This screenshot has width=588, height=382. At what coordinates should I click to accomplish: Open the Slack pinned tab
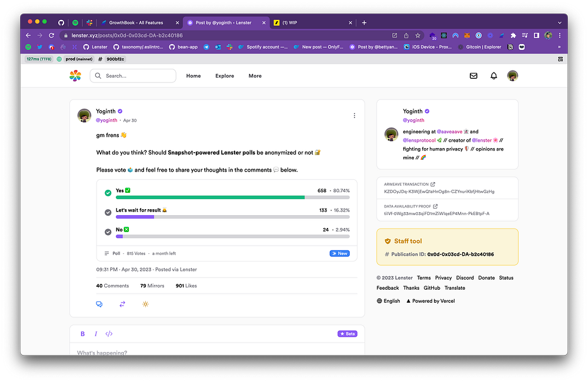(x=89, y=22)
